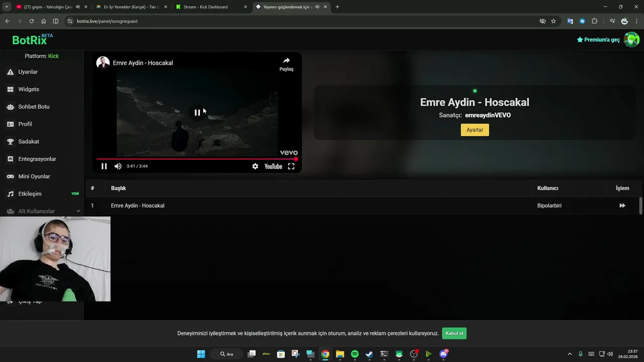Bookmark the page with the star icon

click(x=553, y=21)
